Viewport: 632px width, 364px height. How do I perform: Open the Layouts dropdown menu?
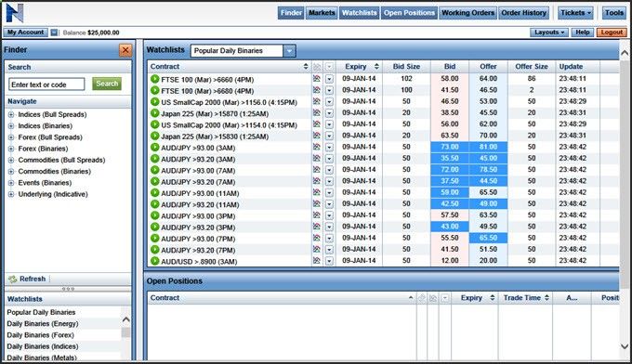(549, 32)
